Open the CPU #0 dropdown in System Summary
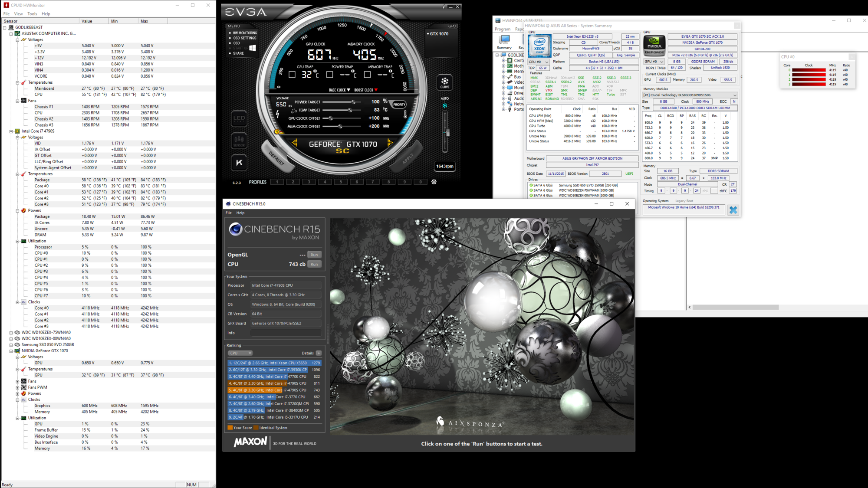The image size is (868, 488). (539, 62)
